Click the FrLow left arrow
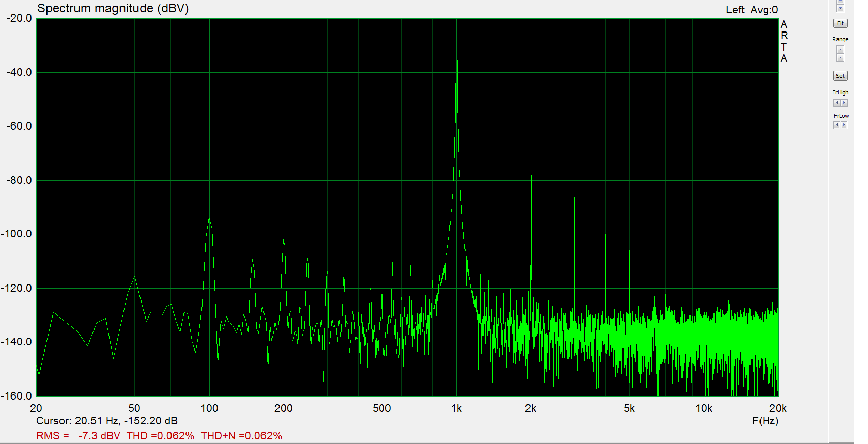The image size is (868, 444). [836, 125]
